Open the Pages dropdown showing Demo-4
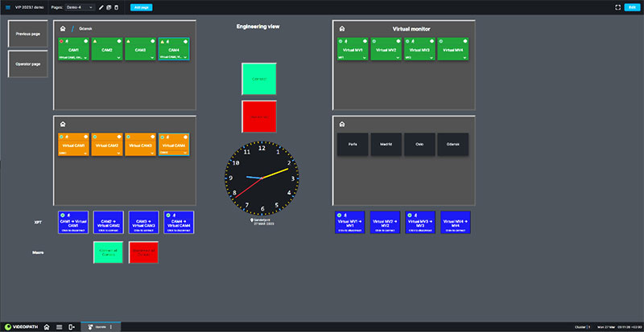The height and width of the screenshot is (332, 644). tap(84, 6)
